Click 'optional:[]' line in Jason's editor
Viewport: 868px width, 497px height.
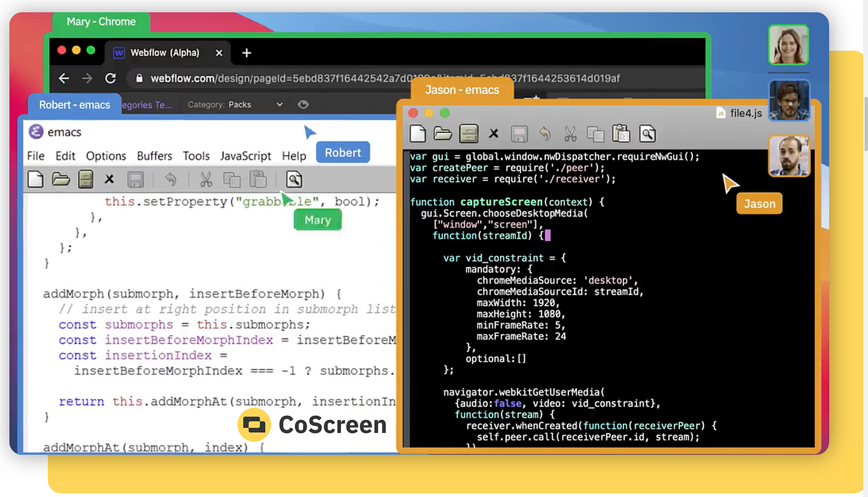[496, 358]
